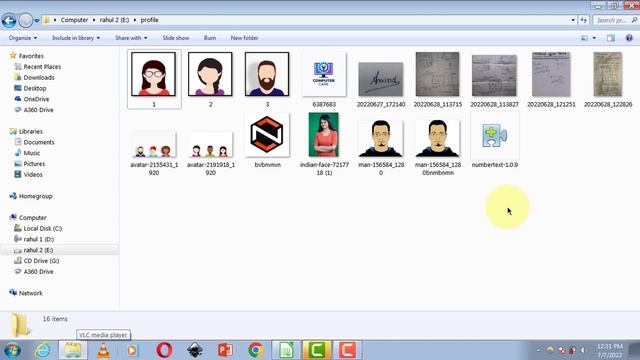
Task: Open the green Camtasia taskbar icon
Action: [x=316, y=350]
